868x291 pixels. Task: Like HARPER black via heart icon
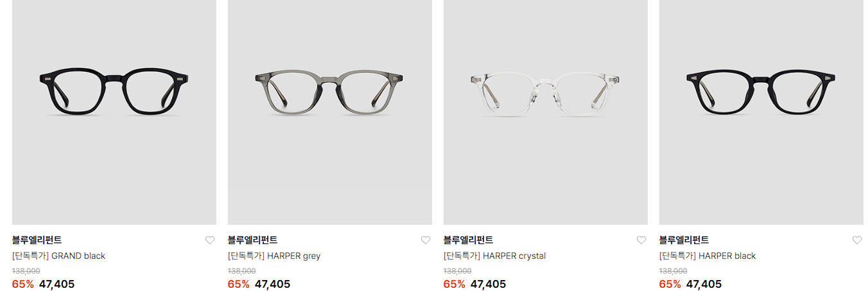(857, 240)
